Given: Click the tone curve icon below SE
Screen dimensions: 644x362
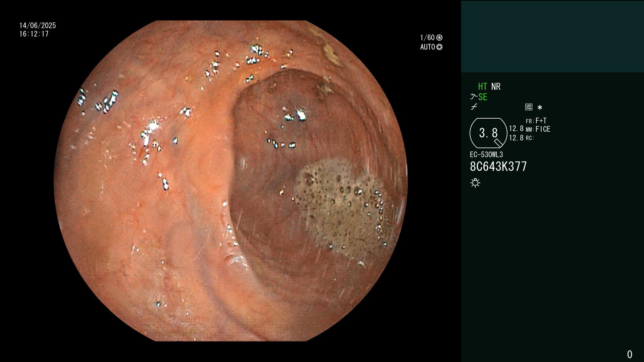Looking at the screenshot, I should [x=474, y=107].
